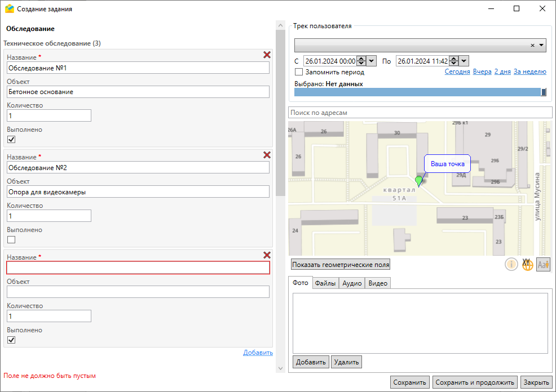Viewport: 556px width, 392px height.
Task: Toggle the map labels Aa icon
Action: (543, 264)
